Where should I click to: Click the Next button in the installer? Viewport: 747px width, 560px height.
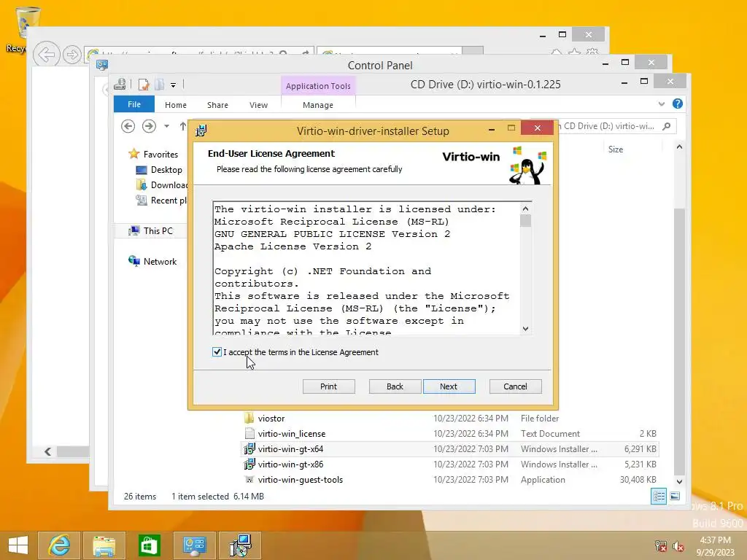(x=449, y=386)
